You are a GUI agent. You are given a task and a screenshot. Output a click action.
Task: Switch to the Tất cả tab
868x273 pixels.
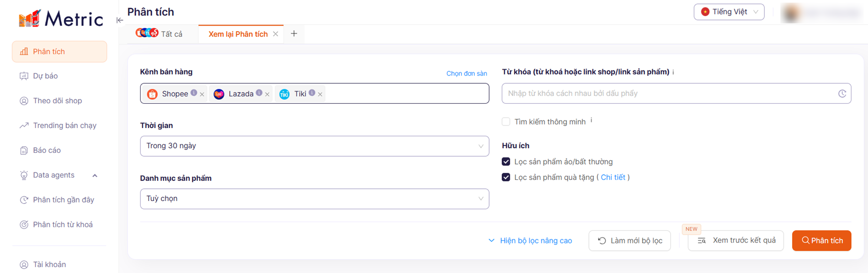pos(160,34)
